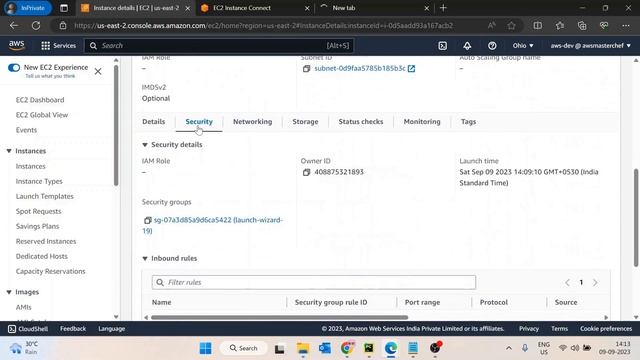This screenshot has width=640, height=360.
Task: Switch to the Monitoring tab
Action: 422,122
